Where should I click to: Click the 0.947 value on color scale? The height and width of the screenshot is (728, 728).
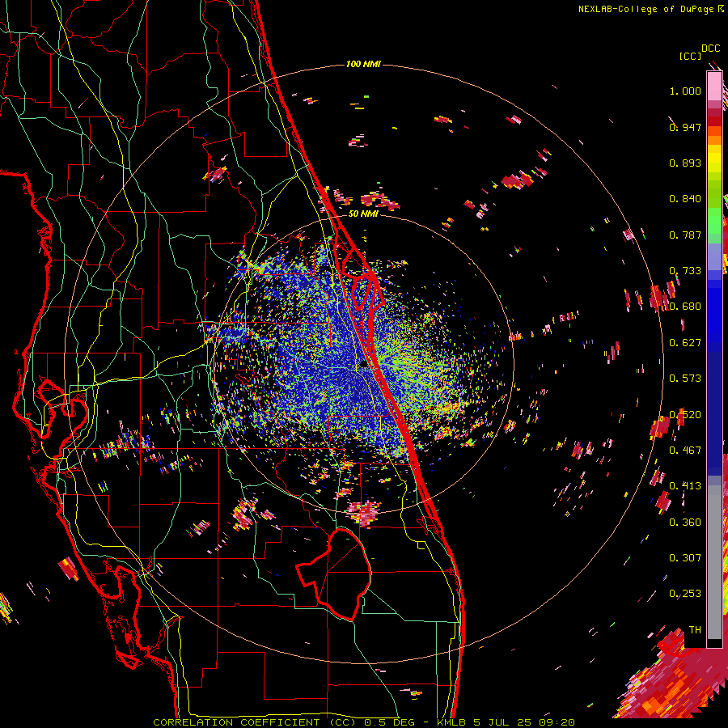point(685,127)
